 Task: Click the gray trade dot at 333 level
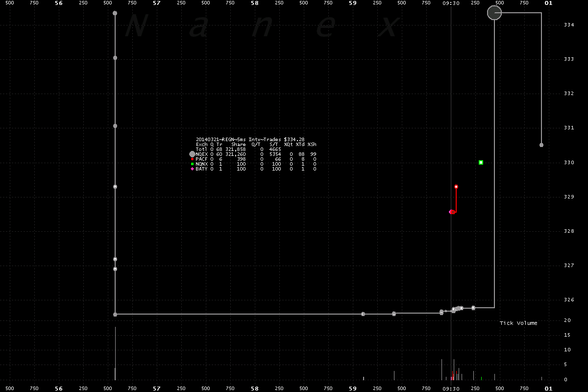tap(115, 58)
